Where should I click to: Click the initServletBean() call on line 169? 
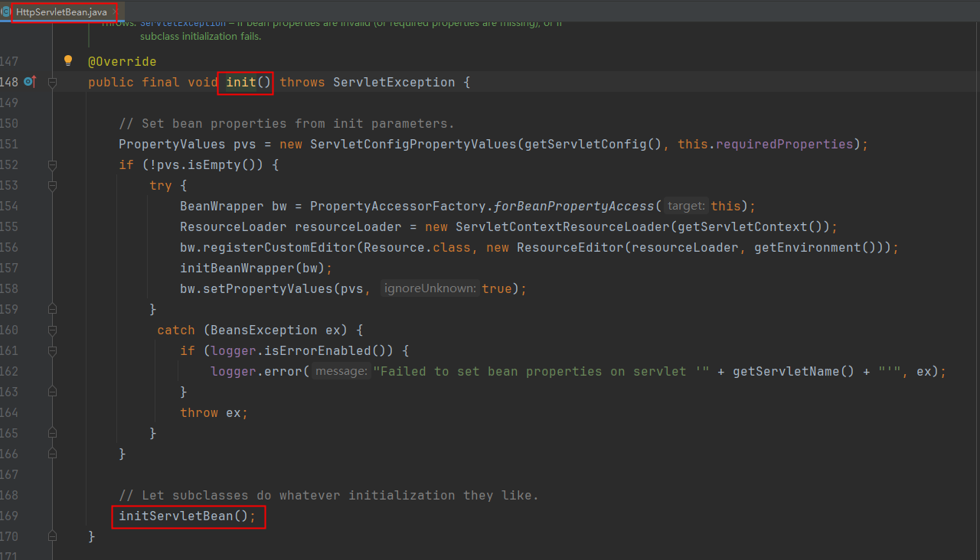click(x=187, y=516)
